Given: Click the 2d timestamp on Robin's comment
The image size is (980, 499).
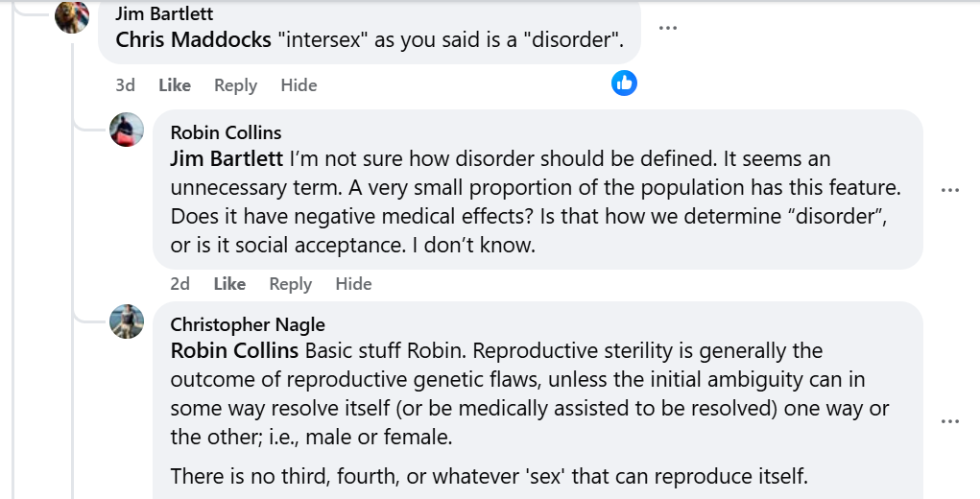Looking at the screenshot, I should tap(179, 284).
